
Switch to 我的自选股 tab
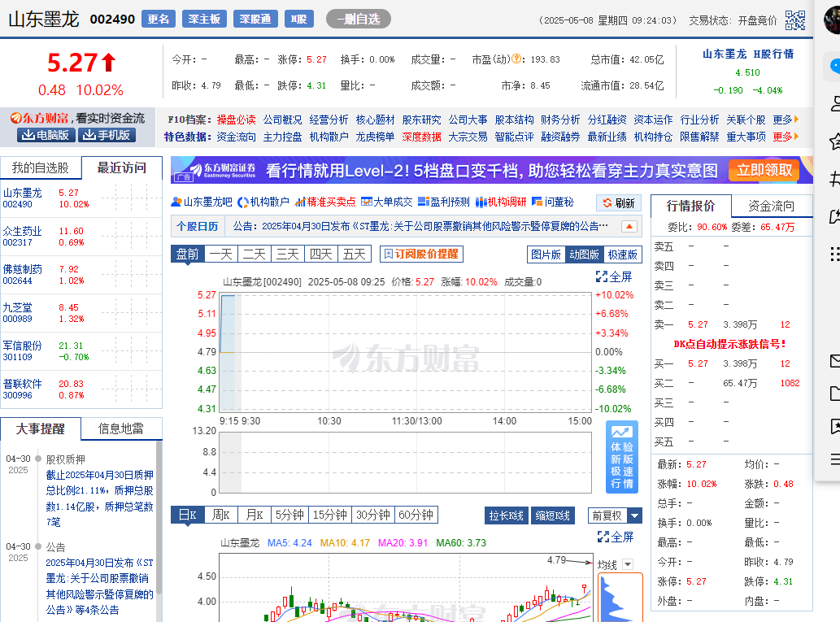(x=41, y=168)
